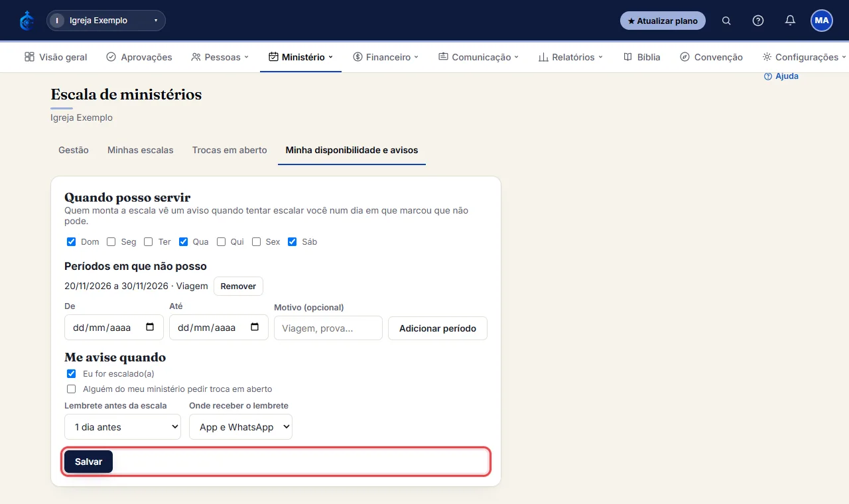Click the calendar icon in the De date field
Viewport: 849px width, 504px height.
pos(150,327)
